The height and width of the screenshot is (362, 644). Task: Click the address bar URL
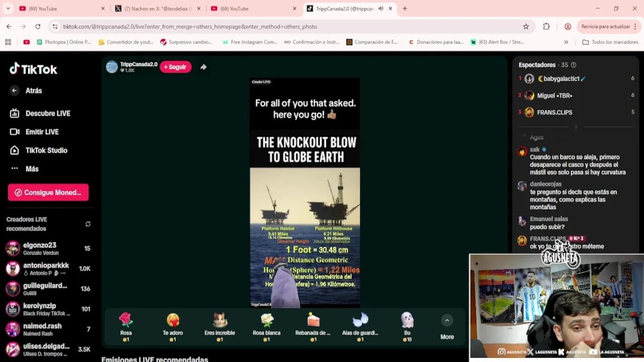pyautogui.click(x=190, y=27)
